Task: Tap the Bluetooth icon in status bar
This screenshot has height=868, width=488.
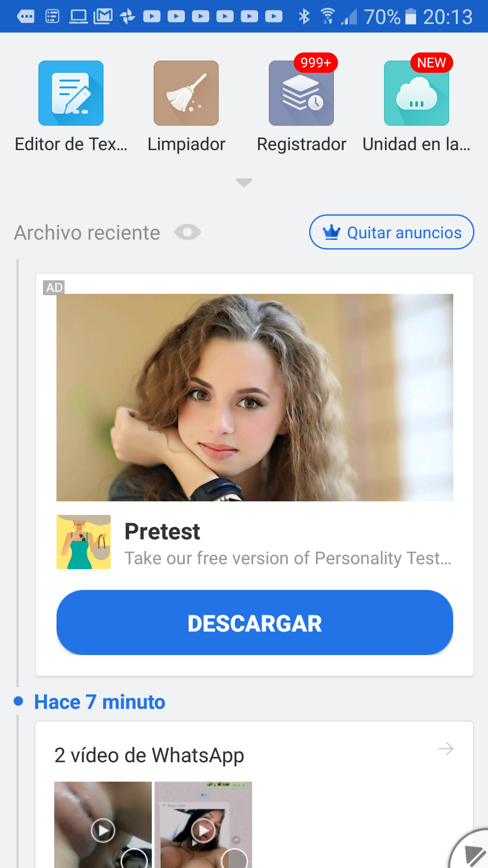Action: tap(304, 17)
